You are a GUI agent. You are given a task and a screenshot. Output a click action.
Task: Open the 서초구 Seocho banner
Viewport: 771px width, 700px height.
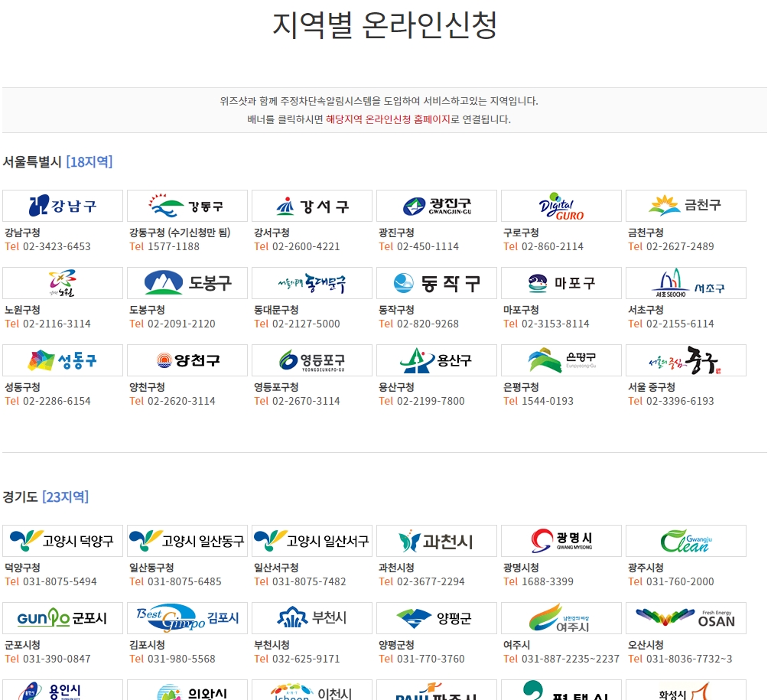pos(686,283)
